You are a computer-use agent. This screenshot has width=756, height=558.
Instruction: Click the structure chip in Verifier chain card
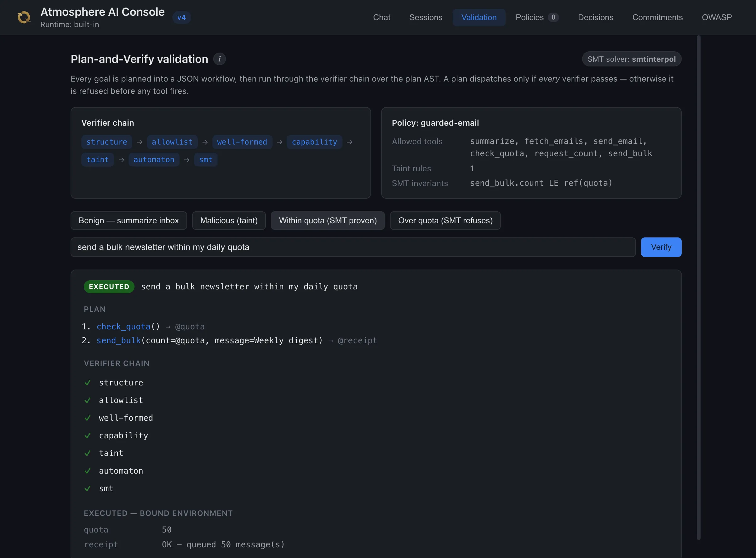tap(107, 142)
